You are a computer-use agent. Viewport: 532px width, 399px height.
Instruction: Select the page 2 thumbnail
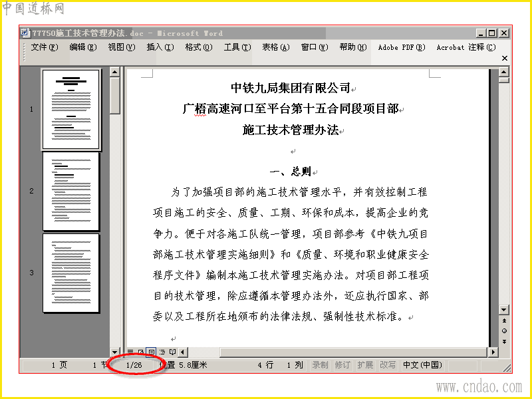coord(70,191)
